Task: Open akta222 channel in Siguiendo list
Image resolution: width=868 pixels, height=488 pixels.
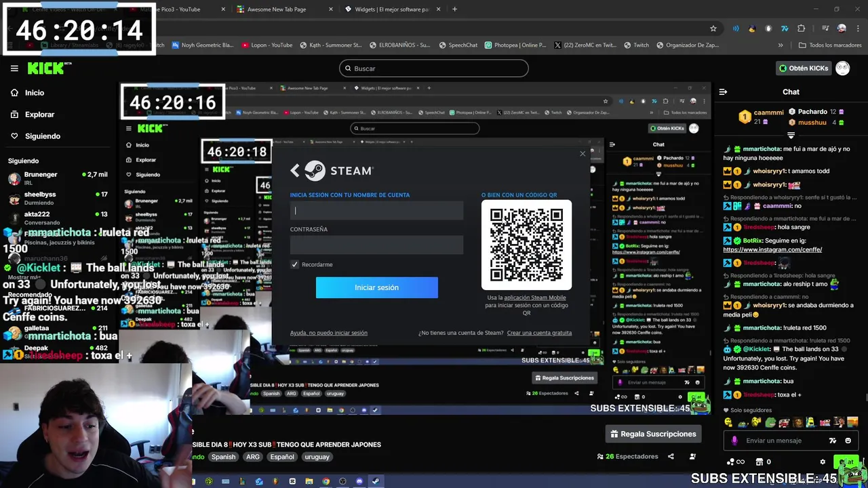Action: tap(58, 218)
